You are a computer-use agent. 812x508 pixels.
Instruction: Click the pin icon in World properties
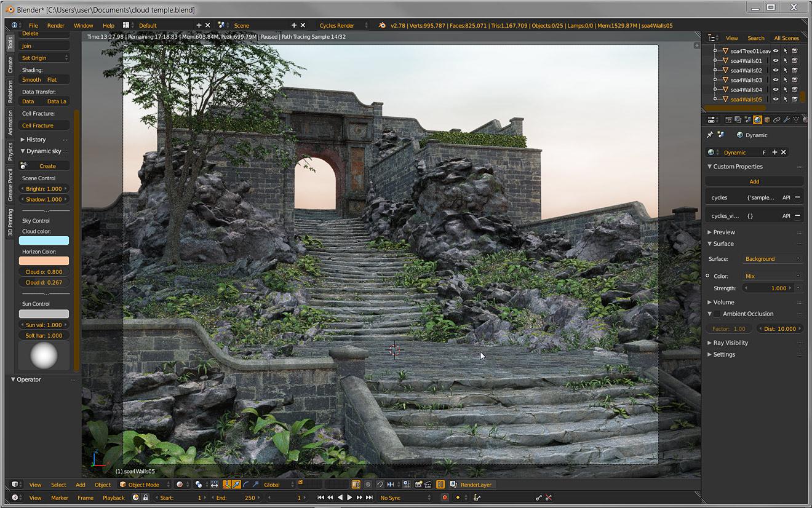click(x=710, y=135)
